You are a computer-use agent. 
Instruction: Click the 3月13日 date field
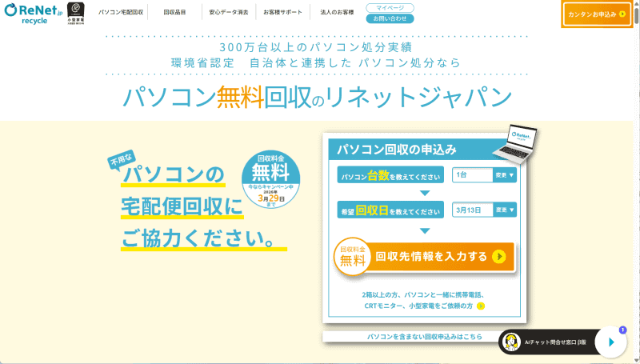pyautogui.click(x=473, y=210)
